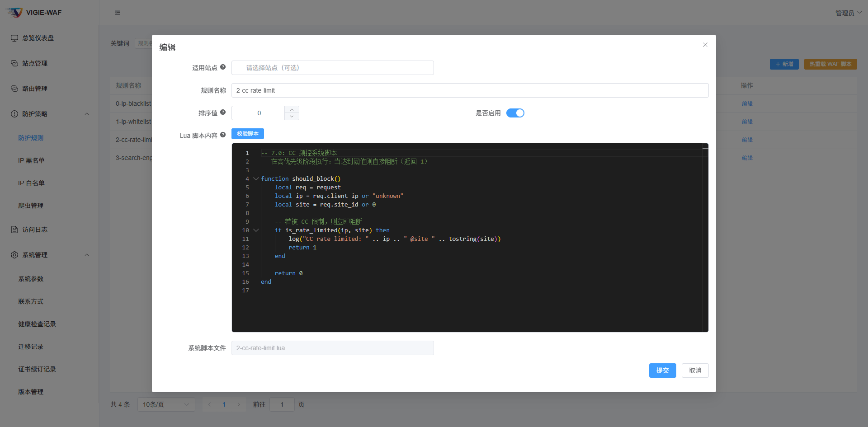
Task: Click the icon beside 站点管理
Action: coord(14,63)
